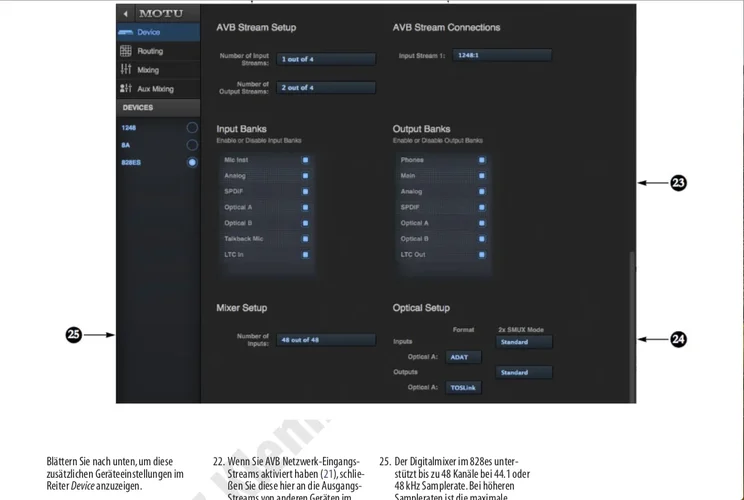Toggle Optical A output bank
The image size is (744, 500).
482,223
